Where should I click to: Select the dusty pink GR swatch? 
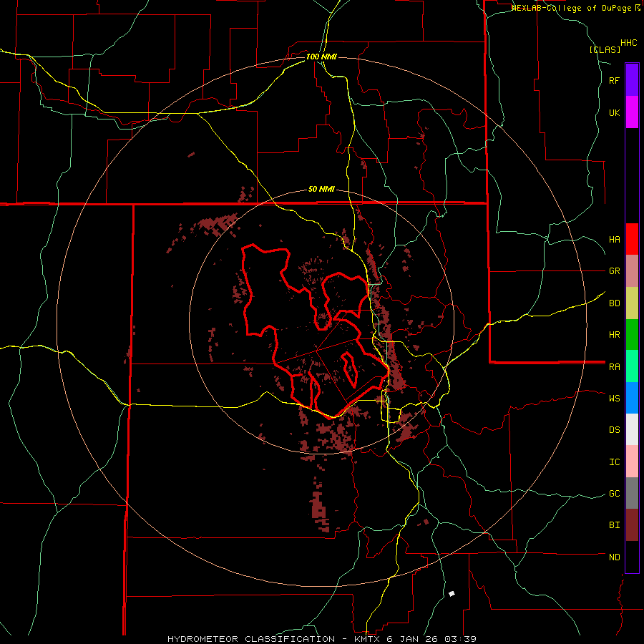(x=632, y=271)
